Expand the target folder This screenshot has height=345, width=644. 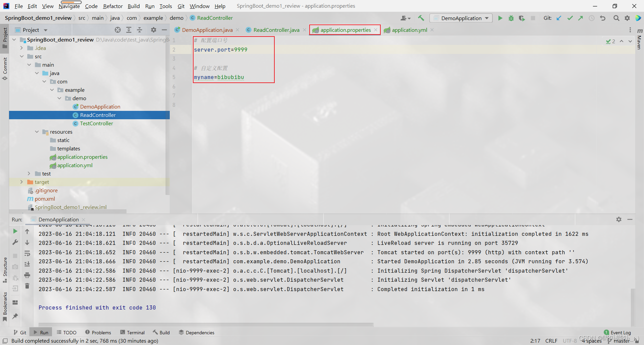[21, 182]
